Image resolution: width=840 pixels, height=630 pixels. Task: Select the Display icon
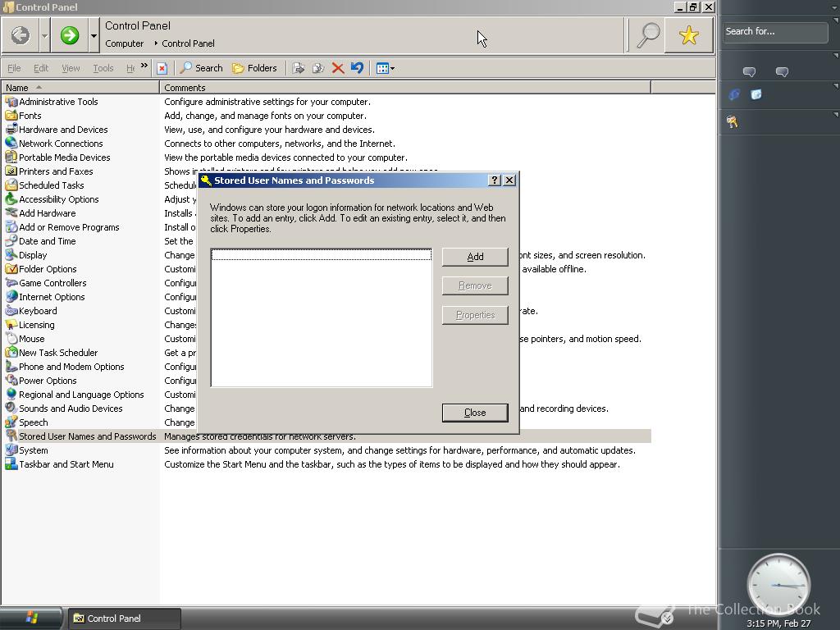(11, 254)
